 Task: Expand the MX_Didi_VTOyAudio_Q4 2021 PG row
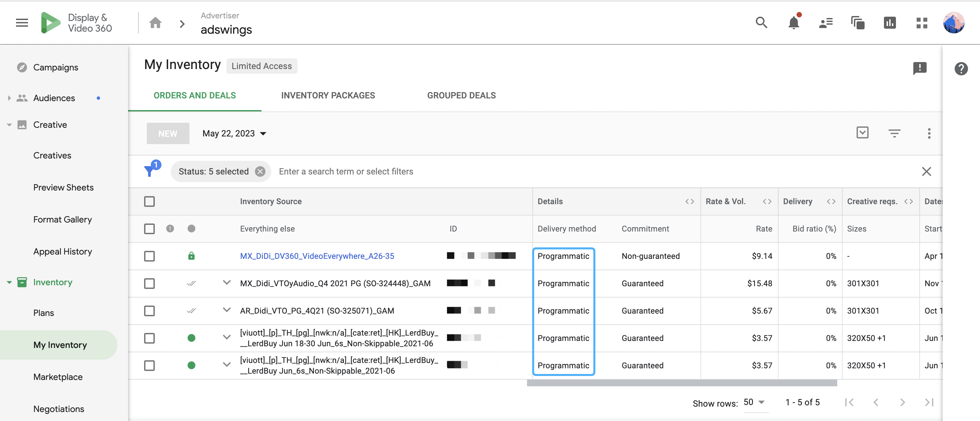[226, 283]
